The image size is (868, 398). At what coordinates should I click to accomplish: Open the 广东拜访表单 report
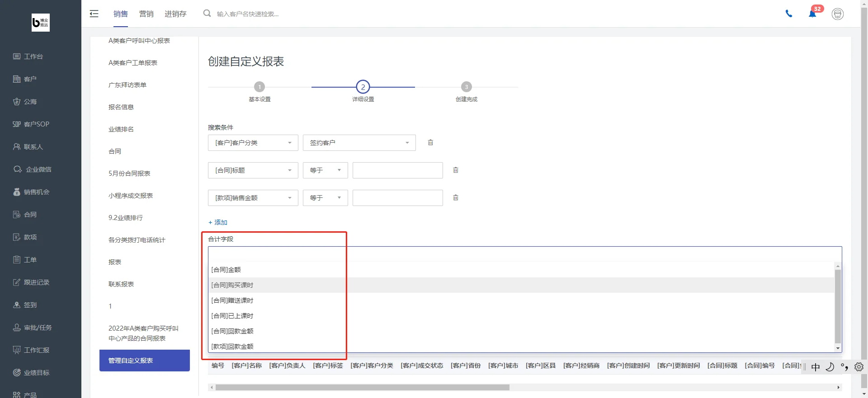pyautogui.click(x=127, y=85)
